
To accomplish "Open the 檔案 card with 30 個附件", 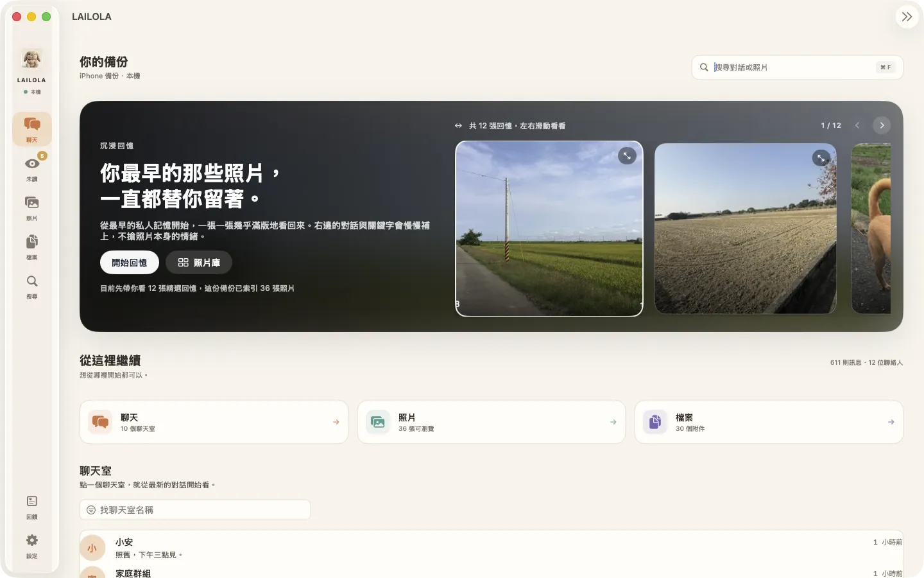I will pos(769,422).
